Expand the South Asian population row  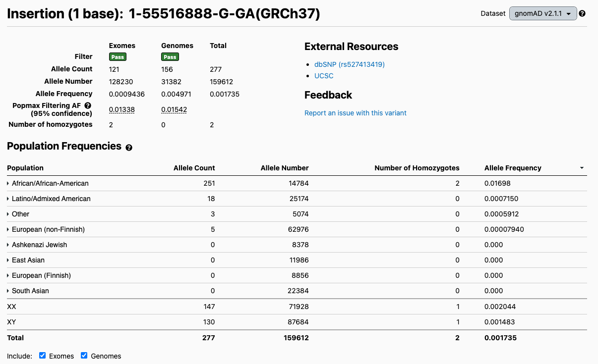point(8,291)
